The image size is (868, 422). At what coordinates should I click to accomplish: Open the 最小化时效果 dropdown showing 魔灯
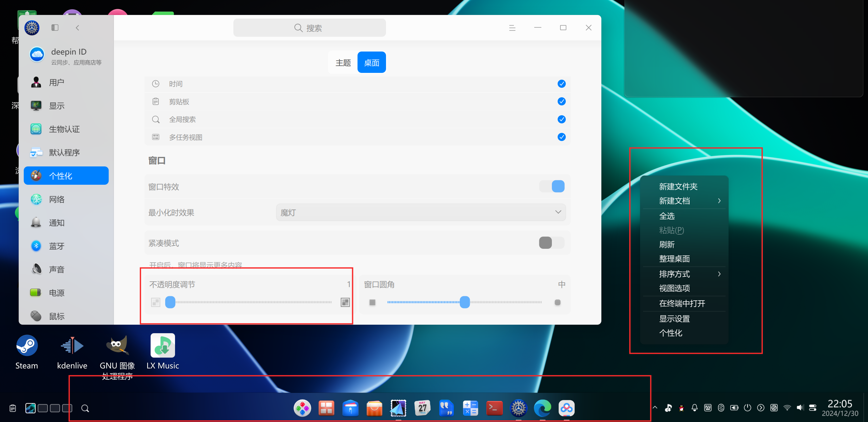(421, 212)
